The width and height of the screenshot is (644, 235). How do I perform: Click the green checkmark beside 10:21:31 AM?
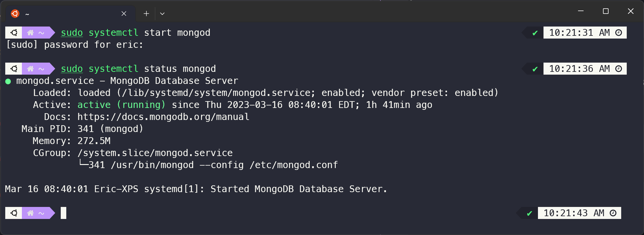click(x=535, y=33)
